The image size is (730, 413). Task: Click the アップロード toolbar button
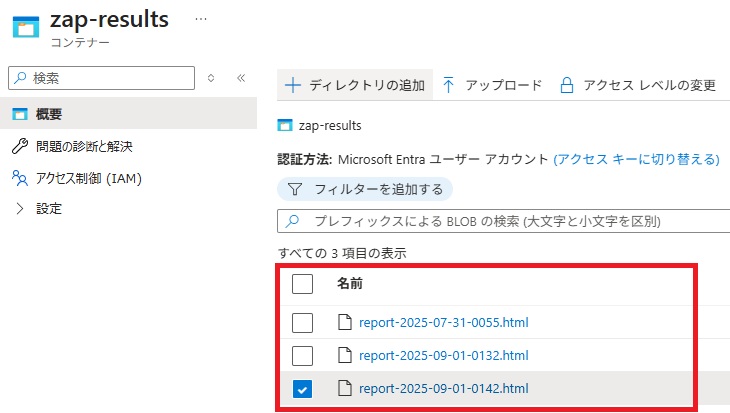(x=492, y=85)
